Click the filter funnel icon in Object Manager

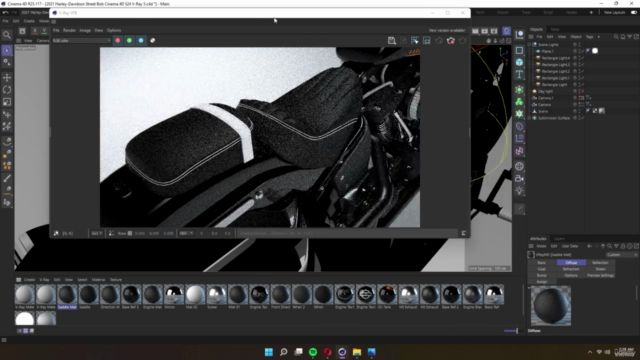coord(630,37)
